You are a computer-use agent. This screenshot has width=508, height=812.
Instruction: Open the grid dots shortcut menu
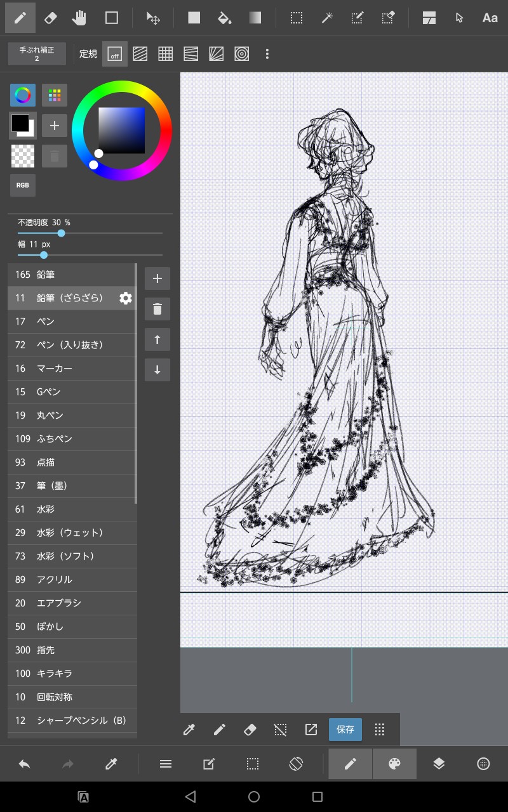(x=380, y=730)
